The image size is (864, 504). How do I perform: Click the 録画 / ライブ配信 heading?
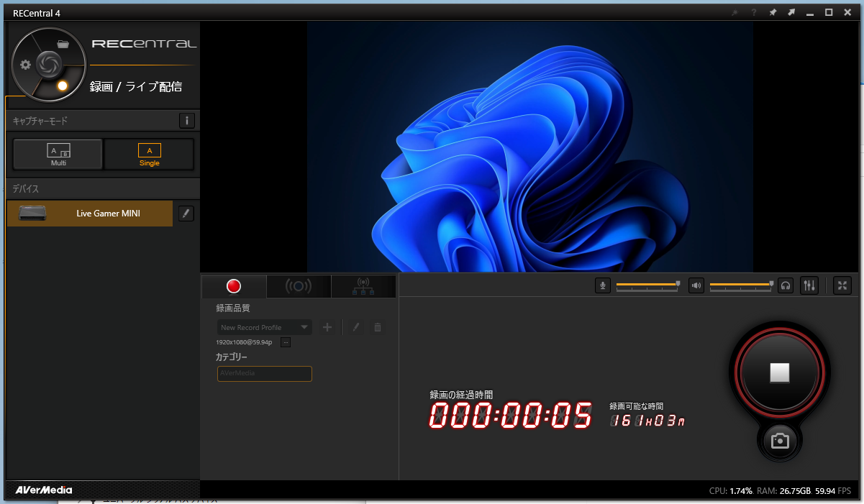pos(136,87)
